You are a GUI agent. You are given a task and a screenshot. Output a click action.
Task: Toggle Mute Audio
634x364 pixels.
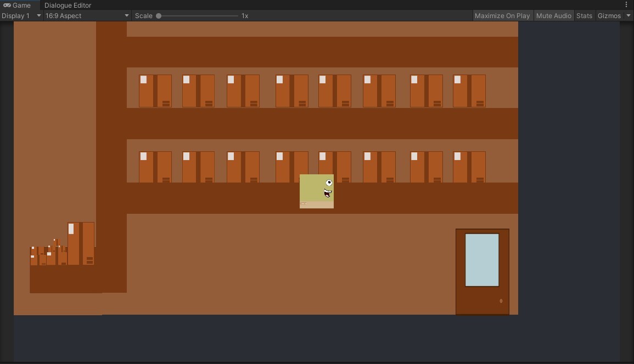553,16
